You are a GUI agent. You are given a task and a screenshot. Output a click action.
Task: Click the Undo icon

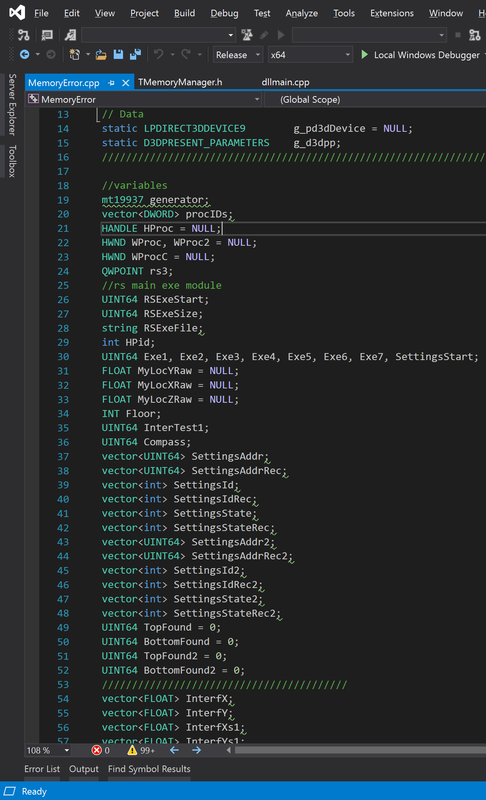[x=159, y=55]
